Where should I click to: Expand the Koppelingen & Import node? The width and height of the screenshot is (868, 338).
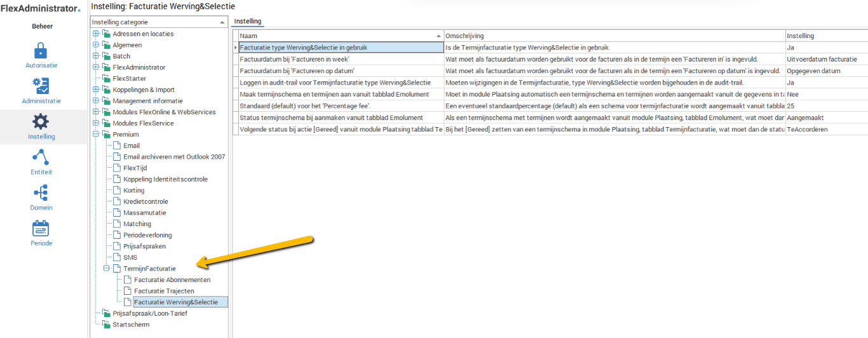point(96,90)
